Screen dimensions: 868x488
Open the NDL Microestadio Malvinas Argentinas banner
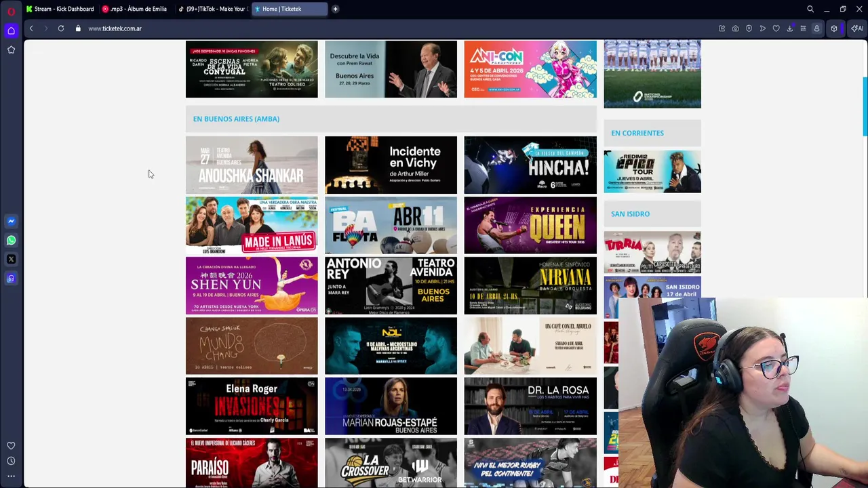pyautogui.click(x=391, y=346)
